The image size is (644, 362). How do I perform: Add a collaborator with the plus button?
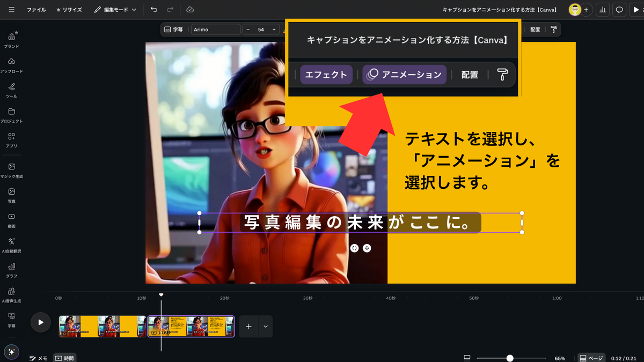click(586, 10)
